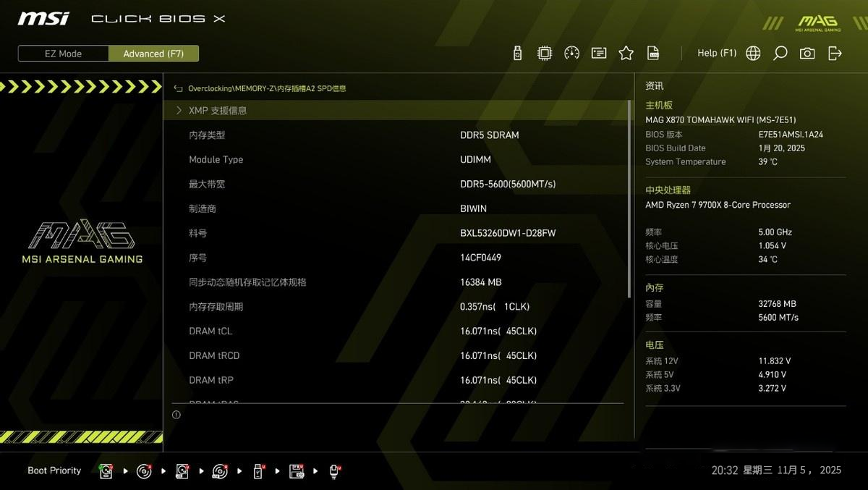Screen dimensions: 868x490
Task: Select the Module Type row
Action: pyautogui.click(x=397, y=159)
